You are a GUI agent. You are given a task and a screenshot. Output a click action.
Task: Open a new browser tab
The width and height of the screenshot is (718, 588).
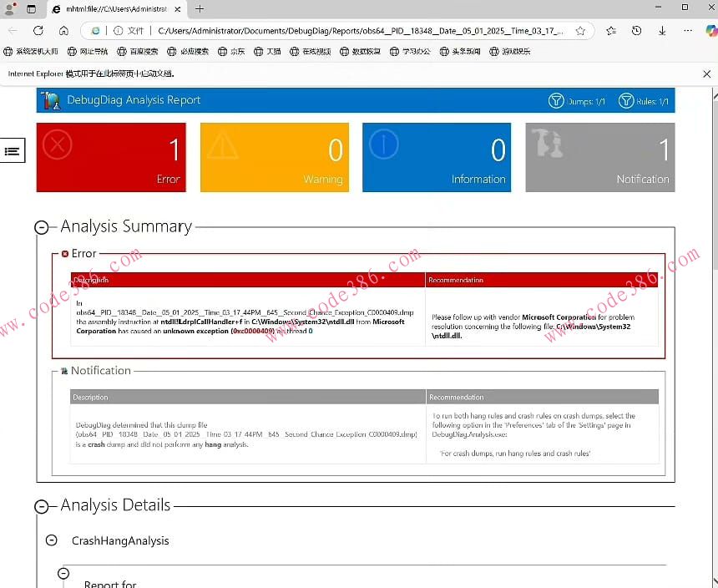tap(200, 9)
